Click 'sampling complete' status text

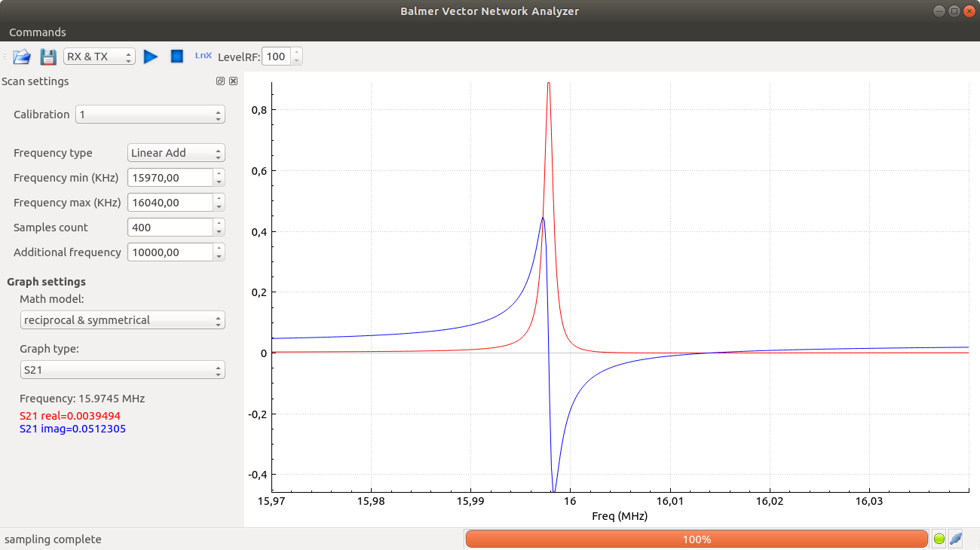point(53,539)
